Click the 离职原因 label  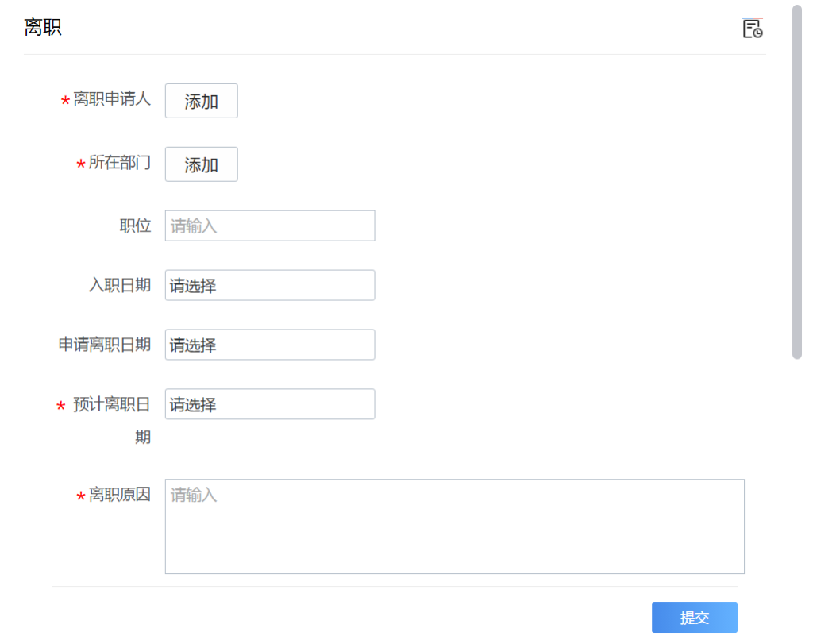[x=119, y=494]
